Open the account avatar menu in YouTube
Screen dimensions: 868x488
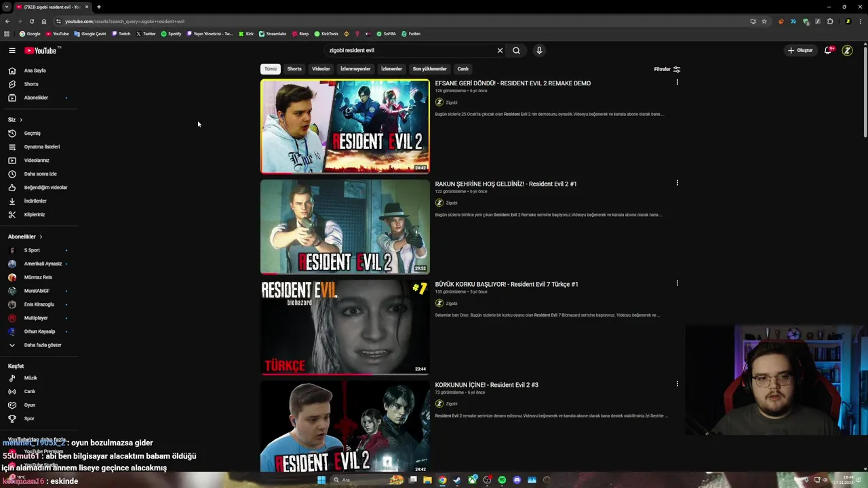click(847, 50)
